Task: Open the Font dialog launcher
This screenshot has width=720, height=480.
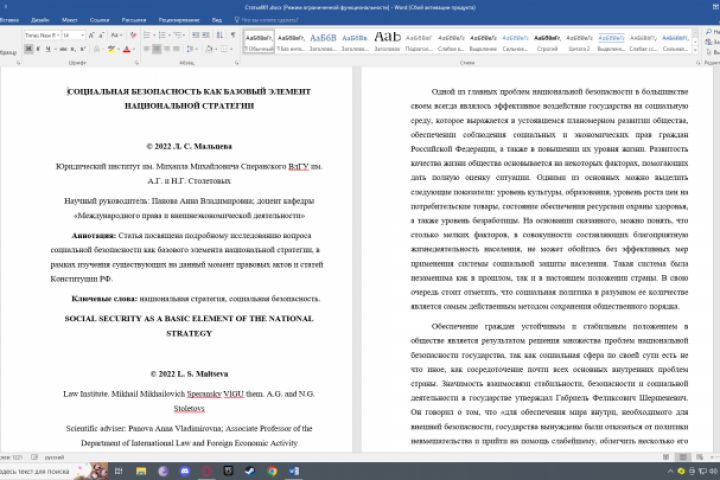Action: coord(137,63)
